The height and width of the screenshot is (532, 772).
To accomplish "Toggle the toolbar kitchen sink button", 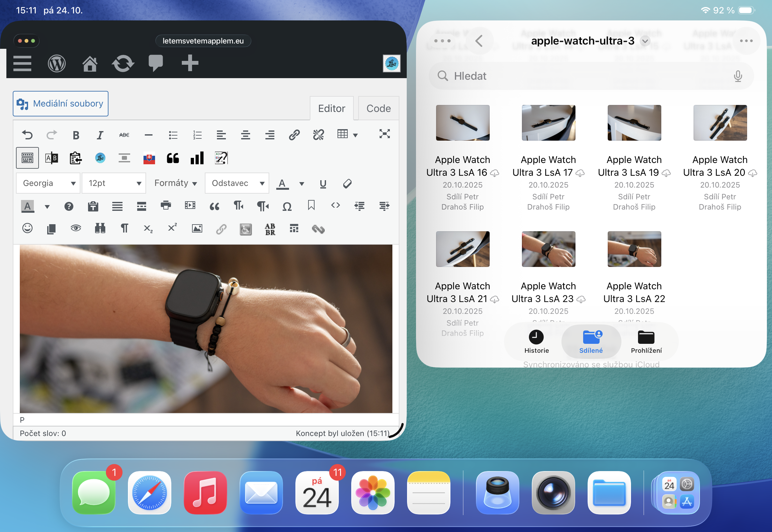I will [x=27, y=158].
